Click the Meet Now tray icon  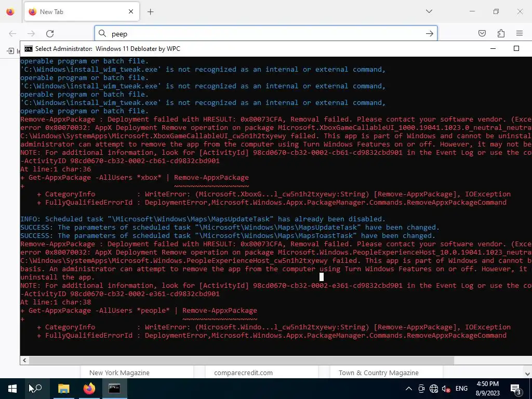tap(421, 389)
